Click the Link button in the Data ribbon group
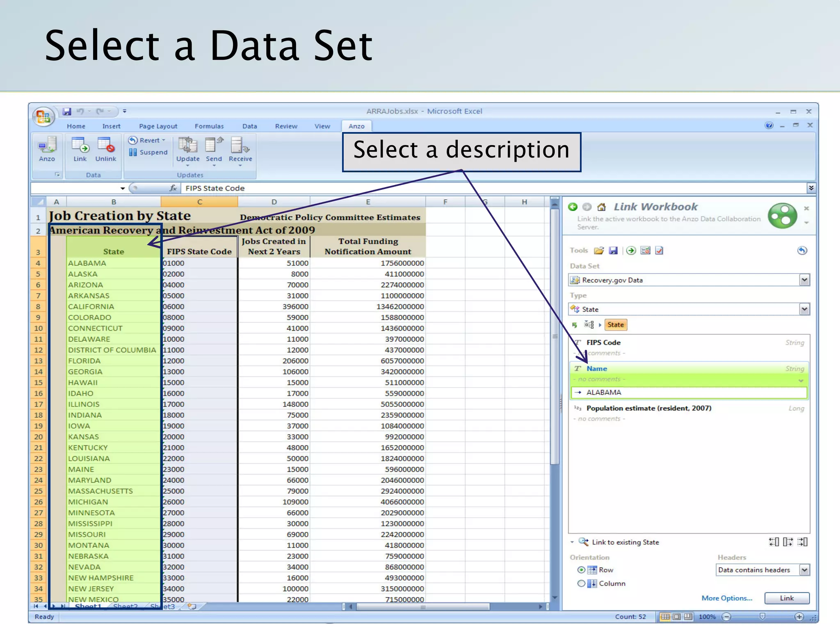The width and height of the screenshot is (840, 630). (x=80, y=149)
